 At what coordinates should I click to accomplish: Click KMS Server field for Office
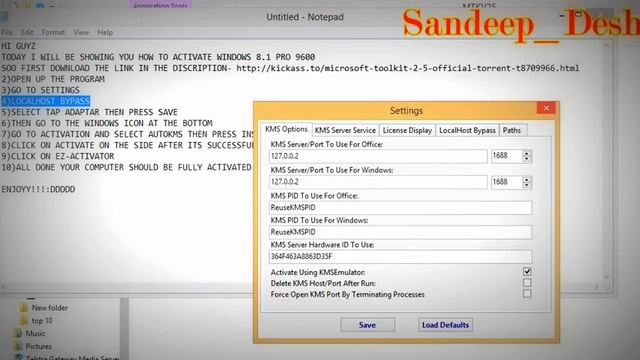[x=378, y=156]
